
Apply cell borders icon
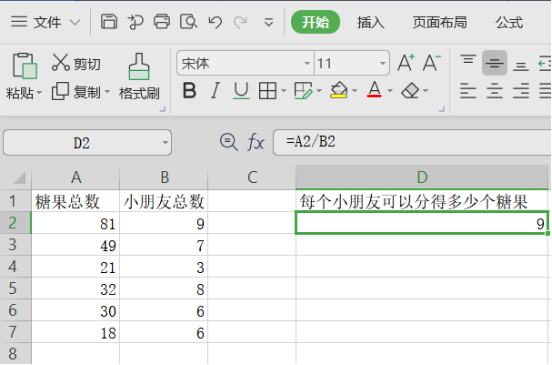268,91
